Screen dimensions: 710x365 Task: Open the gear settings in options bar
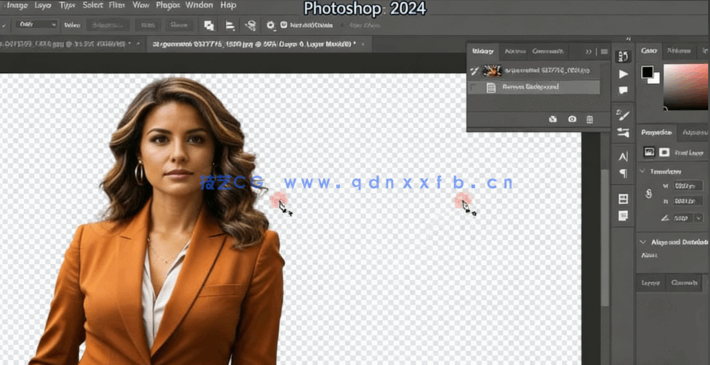(271, 25)
